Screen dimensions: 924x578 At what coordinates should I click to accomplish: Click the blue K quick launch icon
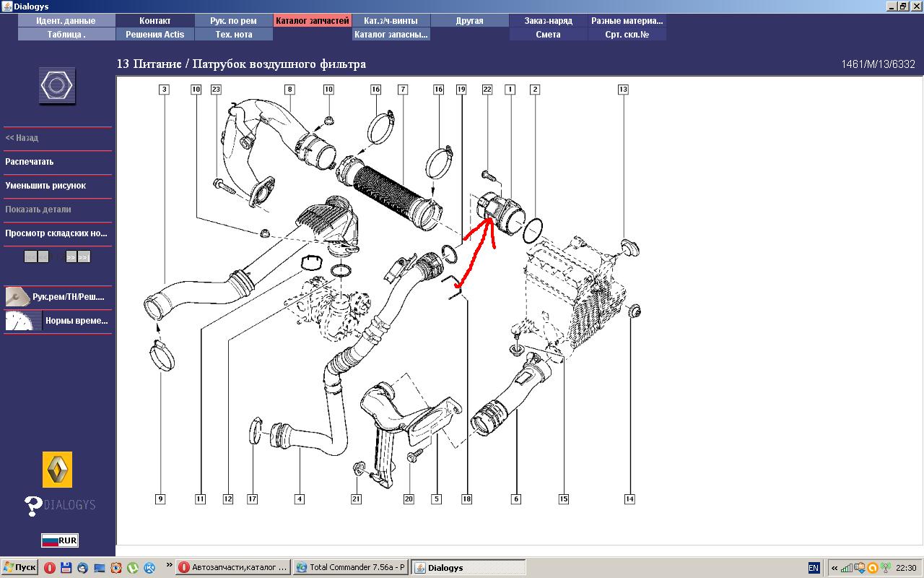coord(149,568)
